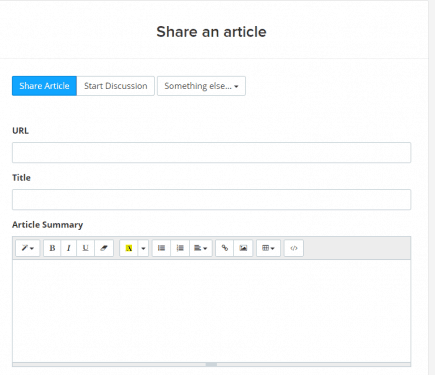Open the paragraph alignment dropdown
The image size is (435, 375).
pyautogui.click(x=201, y=248)
